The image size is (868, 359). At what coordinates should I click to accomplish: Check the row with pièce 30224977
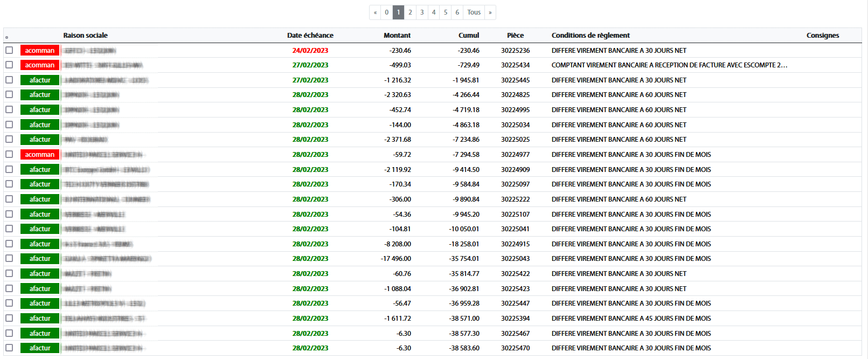pos(9,154)
